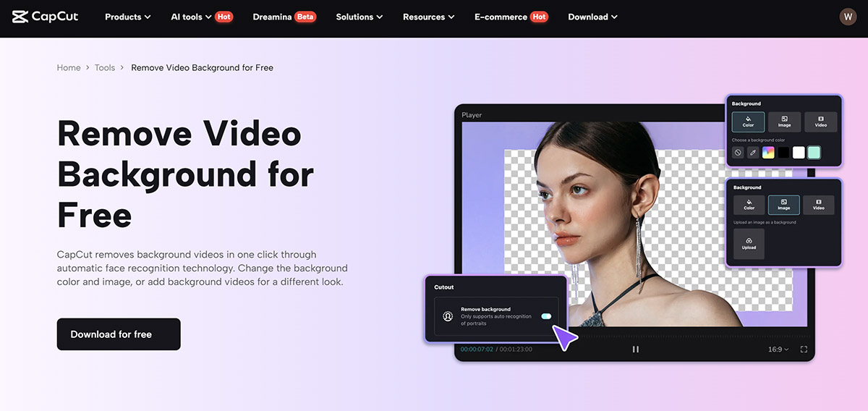Click the CapCut logo

pos(45,17)
